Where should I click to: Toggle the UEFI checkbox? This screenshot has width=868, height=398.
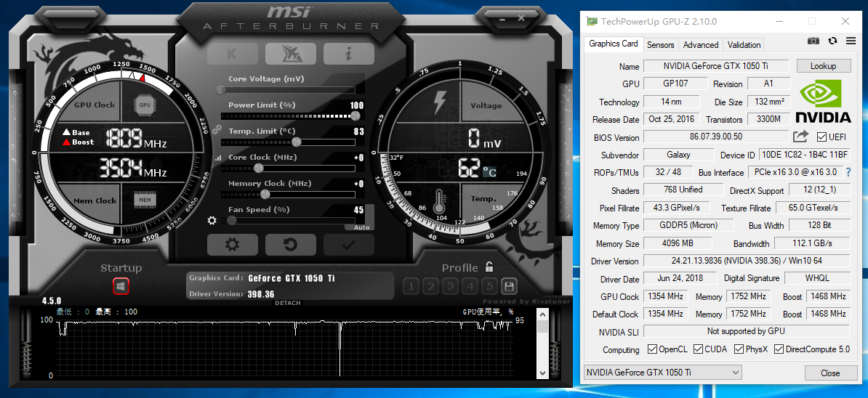[822, 137]
